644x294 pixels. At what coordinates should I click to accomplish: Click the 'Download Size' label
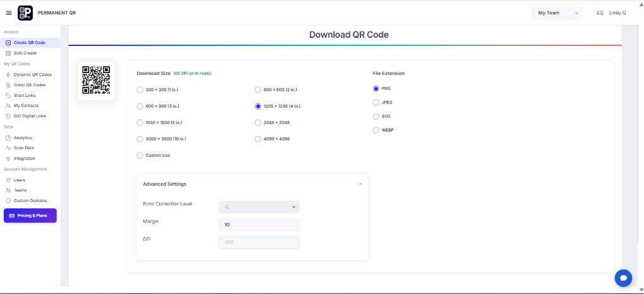pos(153,74)
